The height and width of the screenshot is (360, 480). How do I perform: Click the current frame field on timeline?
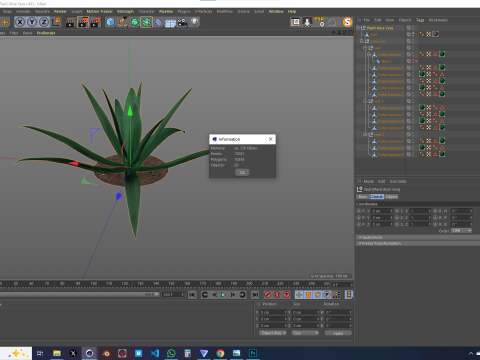coord(342,285)
